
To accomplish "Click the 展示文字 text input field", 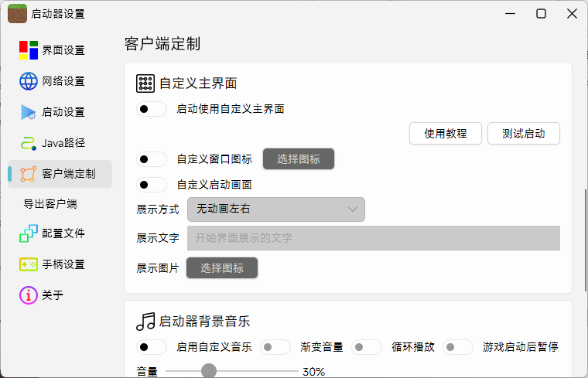I will [x=373, y=238].
